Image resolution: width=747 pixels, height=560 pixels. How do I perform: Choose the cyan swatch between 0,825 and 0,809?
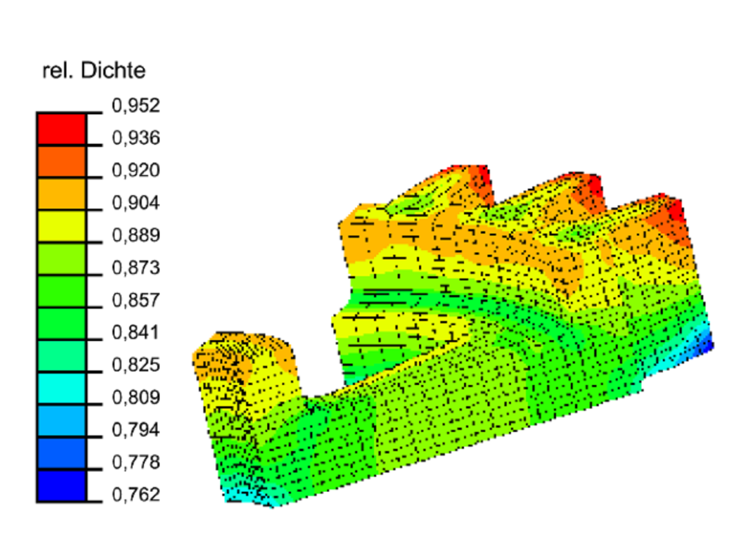point(62,388)
